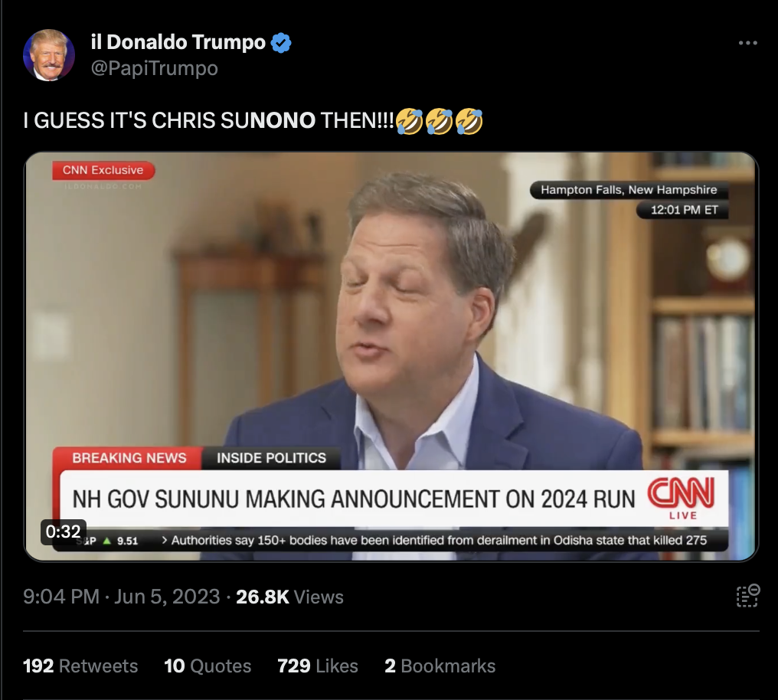Screen dimensions: 778x700
Task: View the 192 Retweets list
Action: (x=80, y=666)
